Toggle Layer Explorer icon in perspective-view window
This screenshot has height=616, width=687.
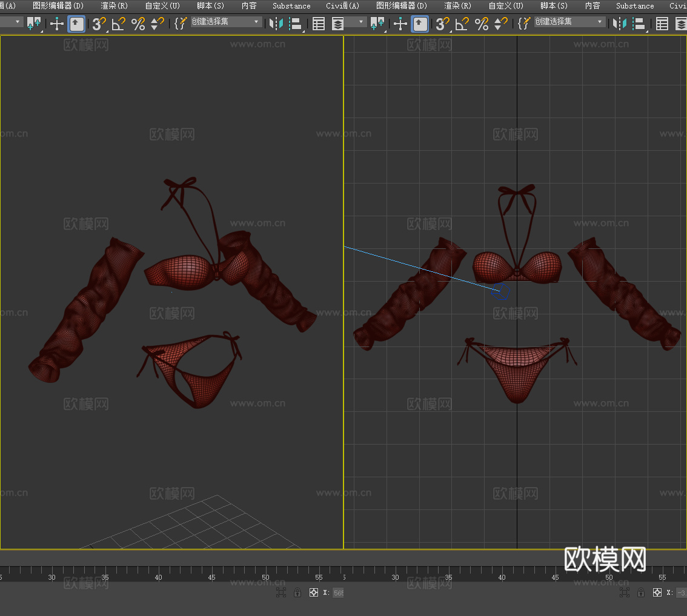[337, 24]
